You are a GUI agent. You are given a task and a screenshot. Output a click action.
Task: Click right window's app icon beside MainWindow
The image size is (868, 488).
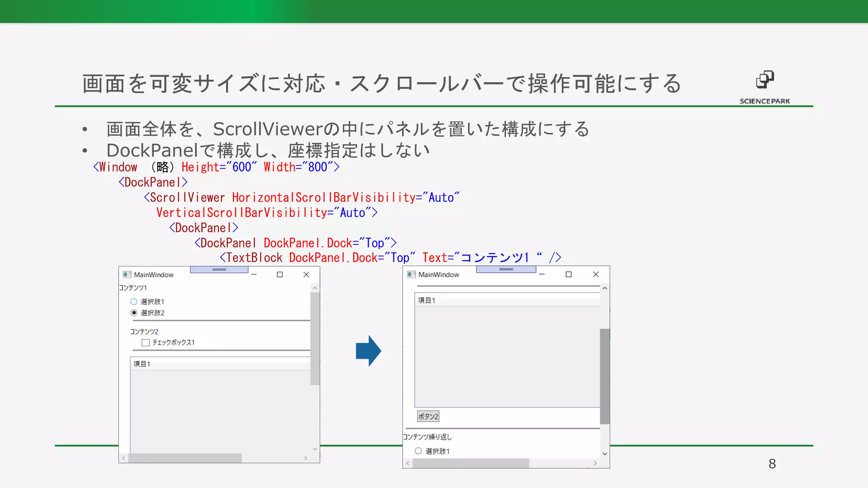pyautogui.click(x=411, y=274)
